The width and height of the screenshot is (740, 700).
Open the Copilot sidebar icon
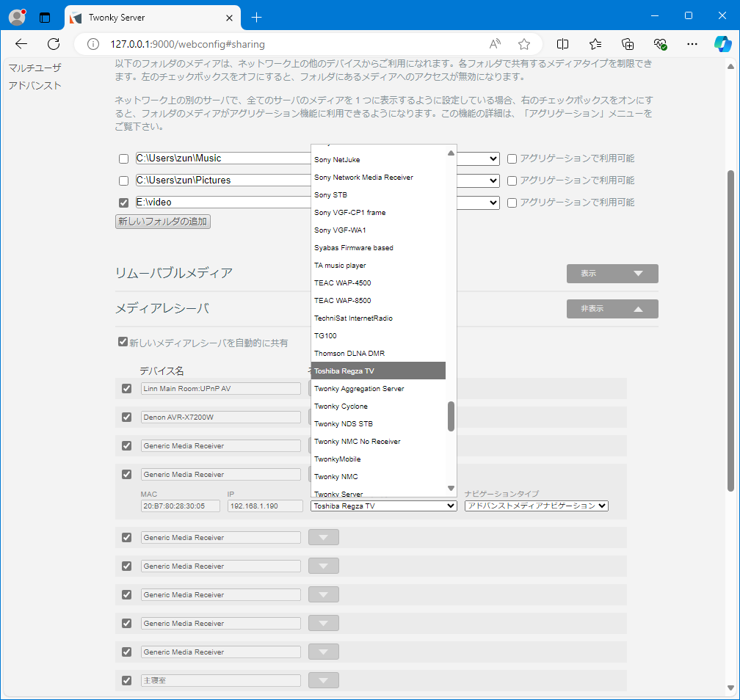tap(722, 44)
